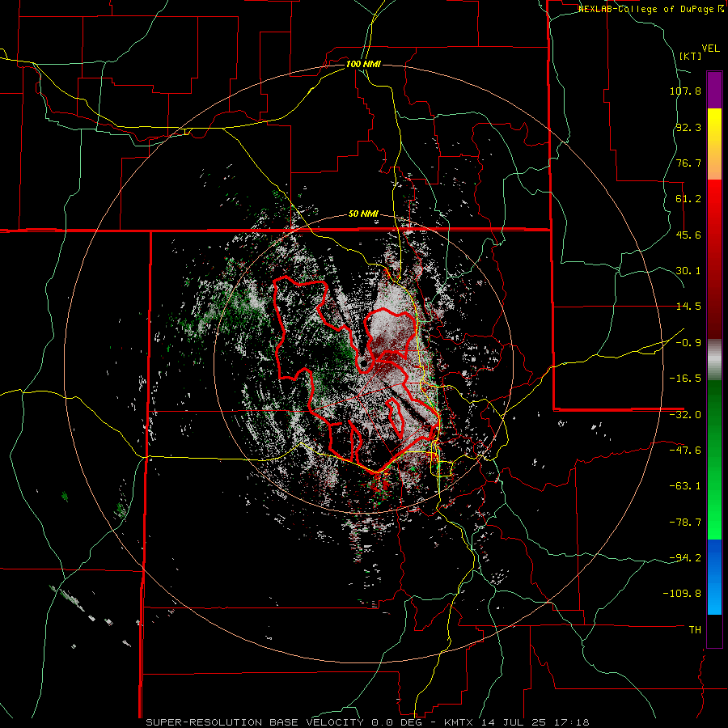Click the TH label on the legend
This screenshot has width=728, height=728.
(695, 630)
